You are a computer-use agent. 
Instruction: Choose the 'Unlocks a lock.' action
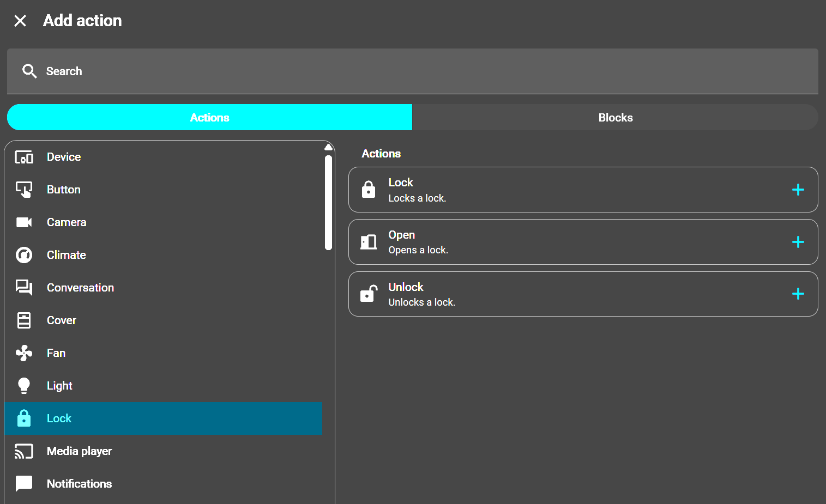coord(583,294)
